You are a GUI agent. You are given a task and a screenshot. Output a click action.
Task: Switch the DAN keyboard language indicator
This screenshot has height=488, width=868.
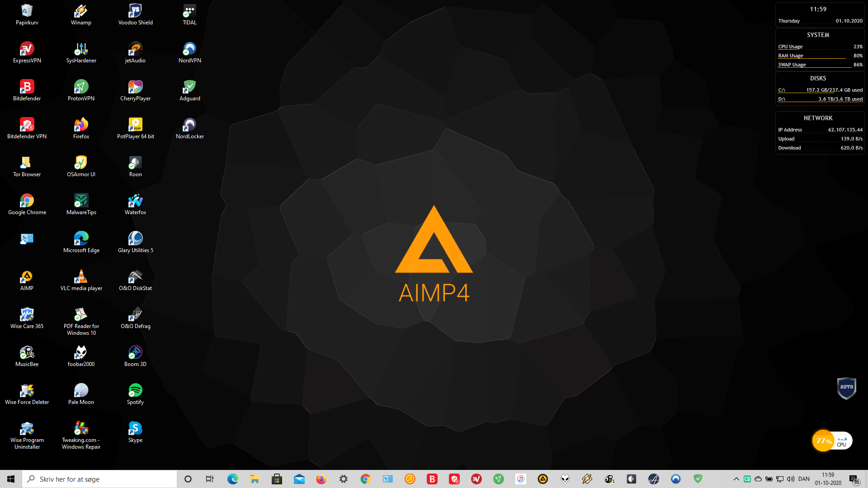click(x=804, y=479)
